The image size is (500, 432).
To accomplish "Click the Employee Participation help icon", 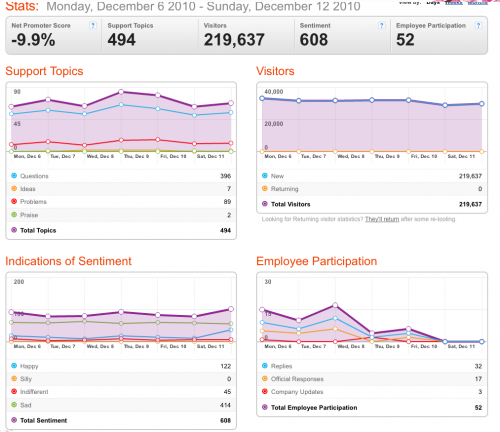I will (x=478, y=25).
